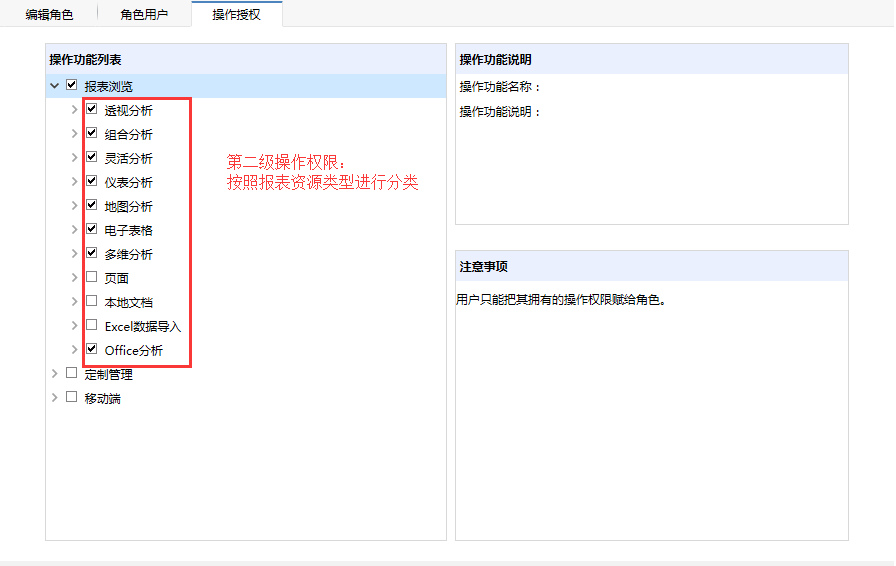Screen dimensions: 896x566
Task: Uncheck the Office分析 checkbox
Action: pyautogui.click(x=91, y=349)
